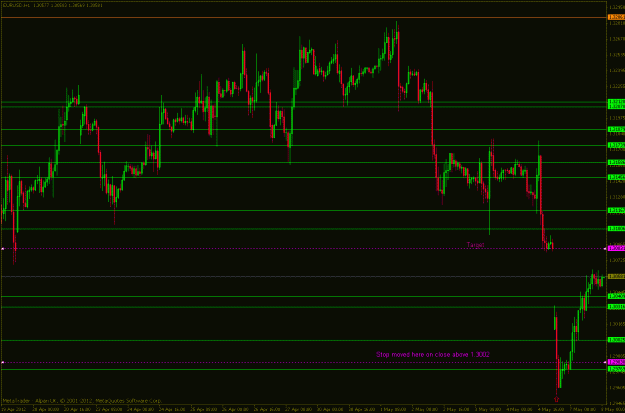Screen dimensions: 625x413
Task: Click the gray current-price tag on the price axis
Action: point(616,276)
